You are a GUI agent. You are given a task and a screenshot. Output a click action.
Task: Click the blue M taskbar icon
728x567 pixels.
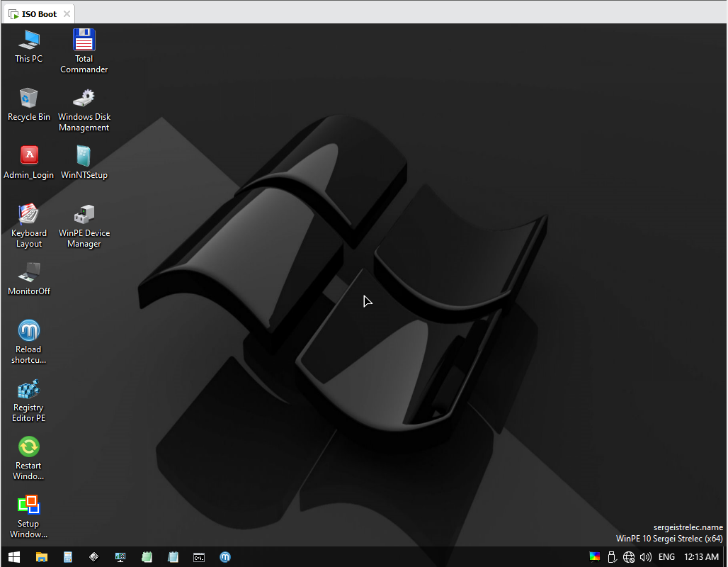(x=225, y=557)
